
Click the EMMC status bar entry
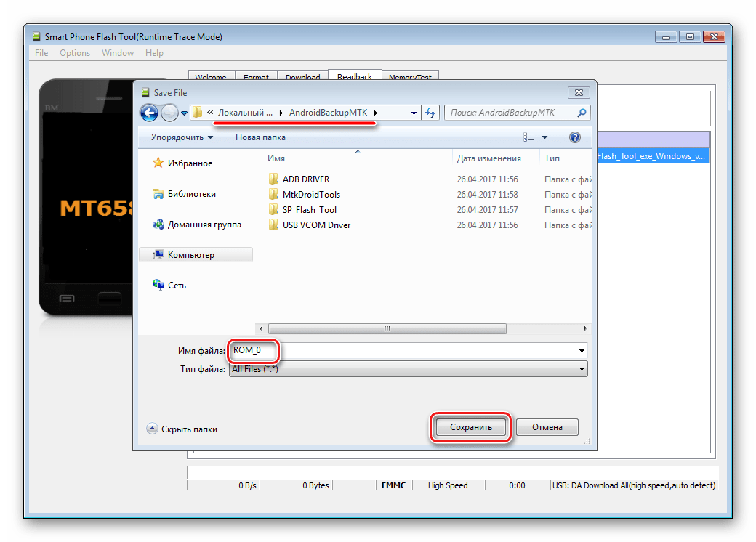[x=393, y=485]
